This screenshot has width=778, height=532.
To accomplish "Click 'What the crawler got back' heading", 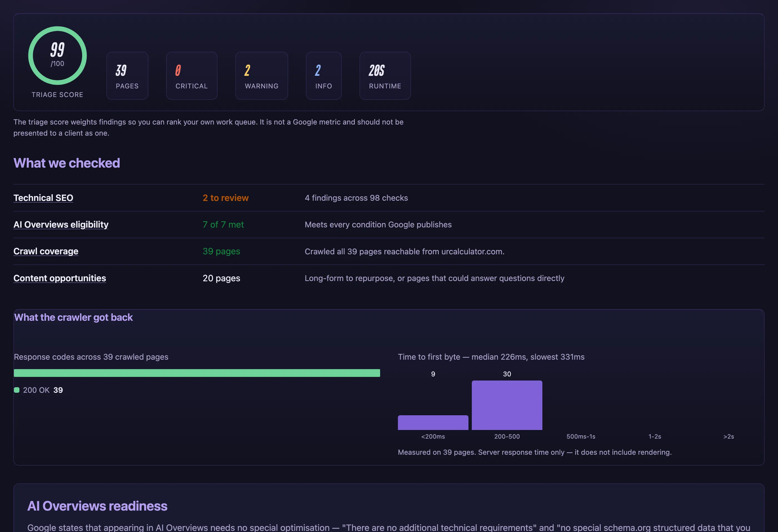I will click(x=73, y=317).
